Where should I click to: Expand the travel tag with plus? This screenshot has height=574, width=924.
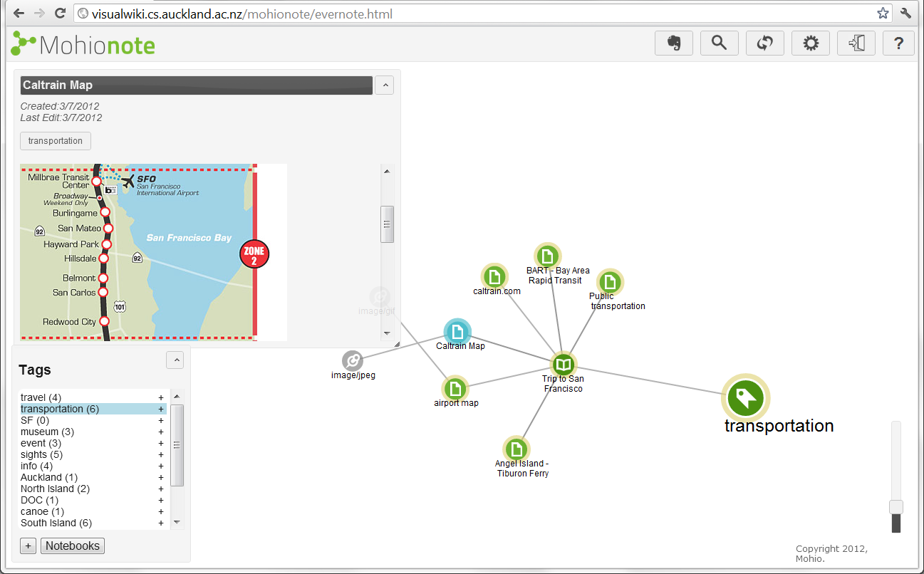[x=161, y=397]
